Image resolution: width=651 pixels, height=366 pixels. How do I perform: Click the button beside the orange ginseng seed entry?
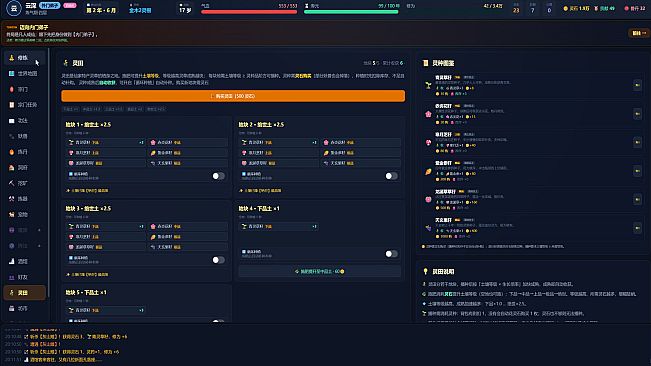[x=637, y=171]
